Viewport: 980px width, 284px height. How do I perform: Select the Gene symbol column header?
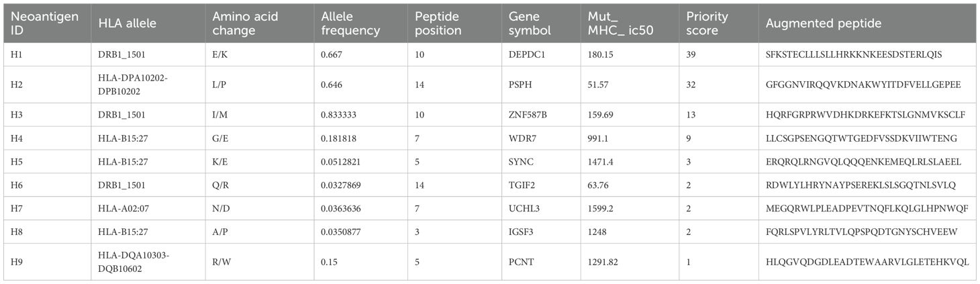click(x=530, y=23)
